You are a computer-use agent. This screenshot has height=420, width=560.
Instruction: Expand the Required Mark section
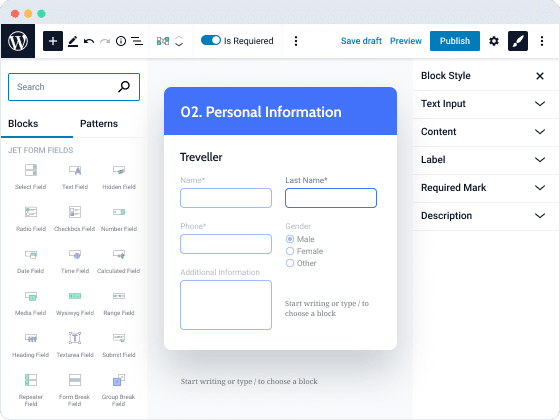[484, 188]
